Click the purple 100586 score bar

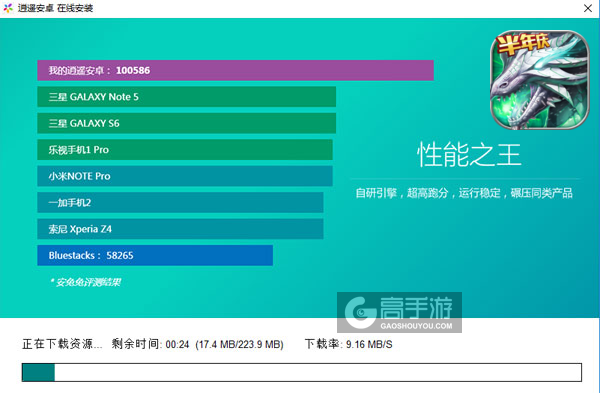(x=235, y=70)
